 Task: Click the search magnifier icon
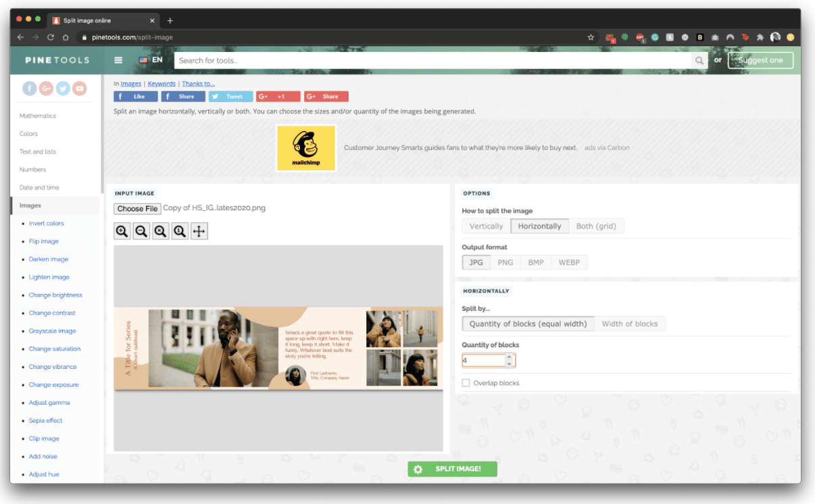(x=699, y=60)
